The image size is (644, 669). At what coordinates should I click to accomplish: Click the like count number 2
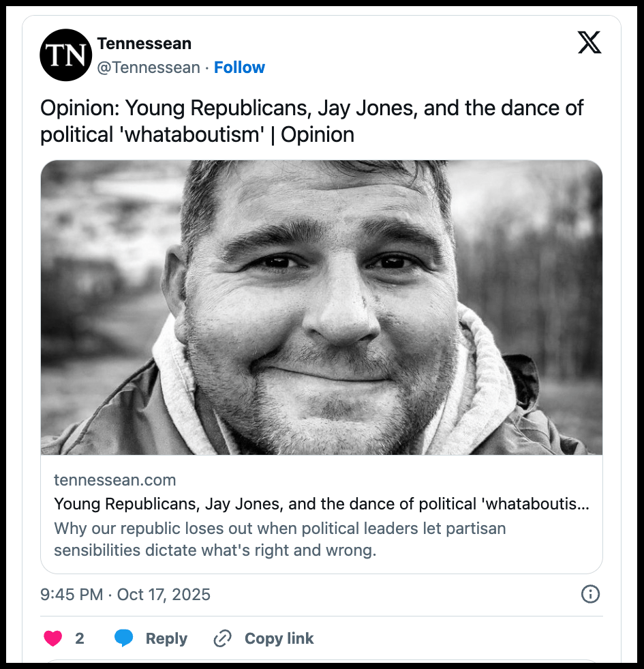[80, 638]
